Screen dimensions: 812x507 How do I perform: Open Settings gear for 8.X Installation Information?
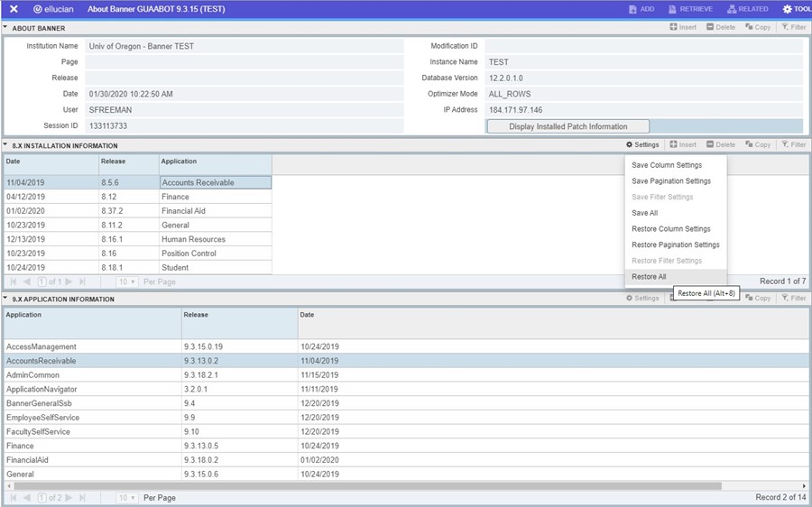point(642,144)
